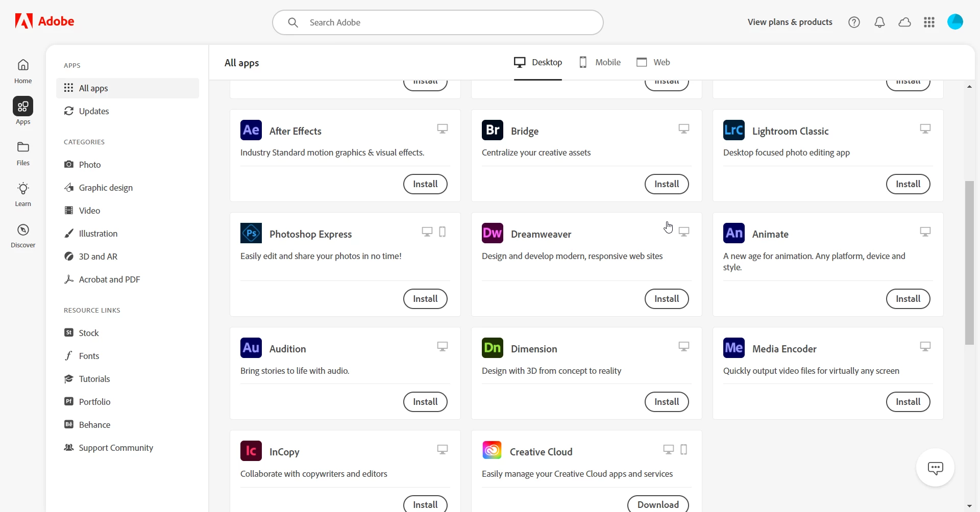Select the Acrobat and PDF category

128,279
